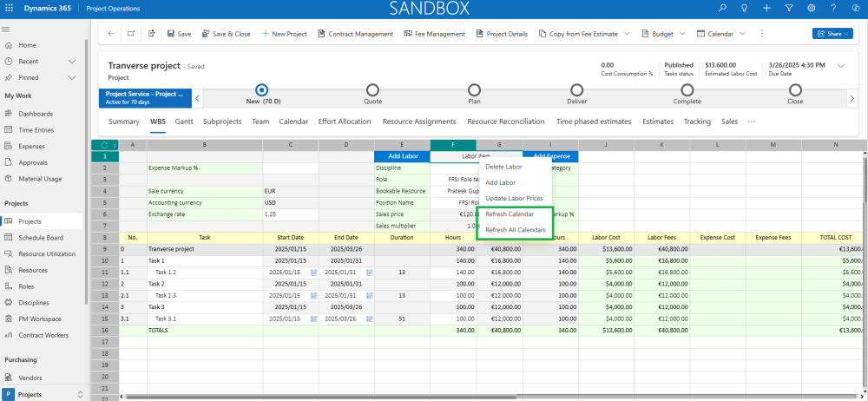Switch to the Effort Allocation tab
This screenshot has width=868, height=401.
(345, 122)
